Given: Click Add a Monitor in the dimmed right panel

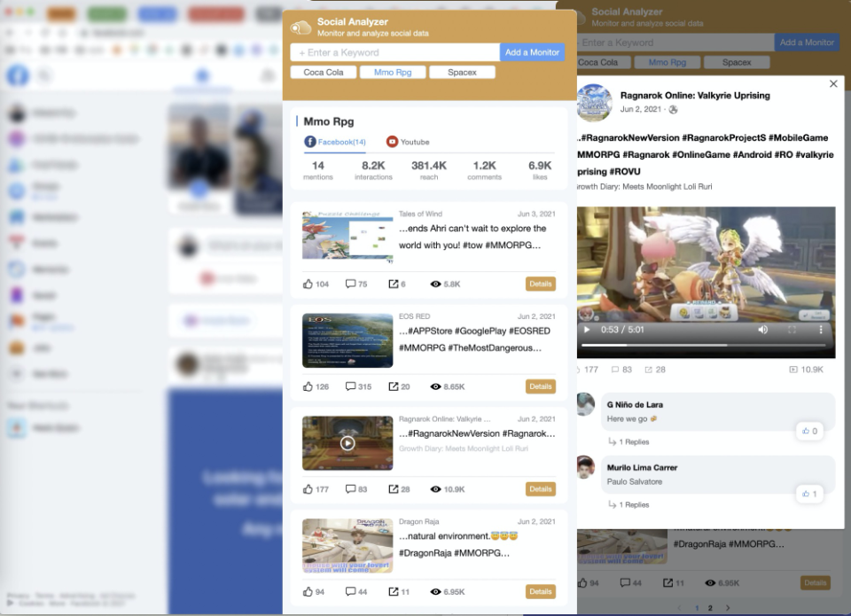Looking at the screenshot, I should [x=807, y=43].
